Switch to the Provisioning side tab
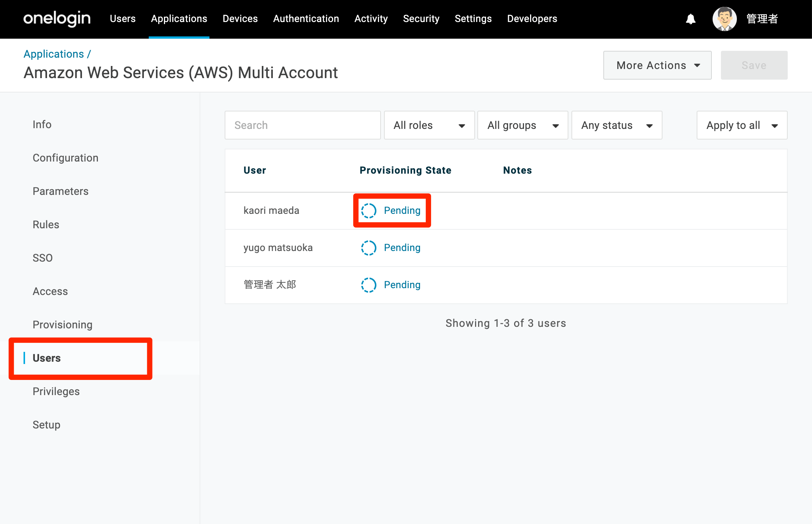Screen dimensions: 812x524 click(63, 325)
